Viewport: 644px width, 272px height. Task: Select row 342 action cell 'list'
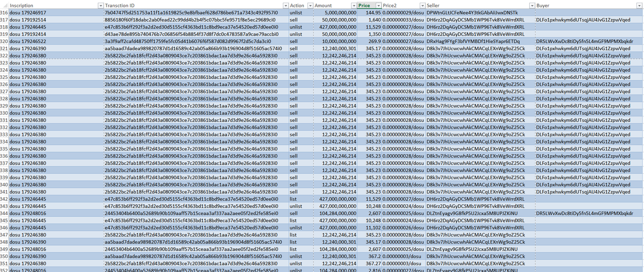click(x=300, y=199)
